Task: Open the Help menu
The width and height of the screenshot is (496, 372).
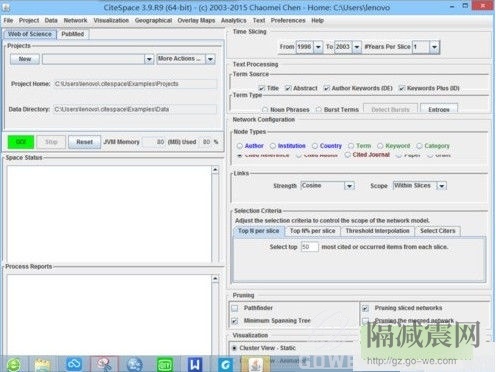Action: (x=317, y=20)
